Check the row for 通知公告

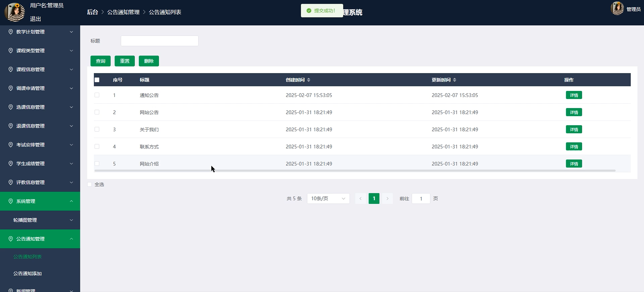pyautogui.click(x=97, y=95)
